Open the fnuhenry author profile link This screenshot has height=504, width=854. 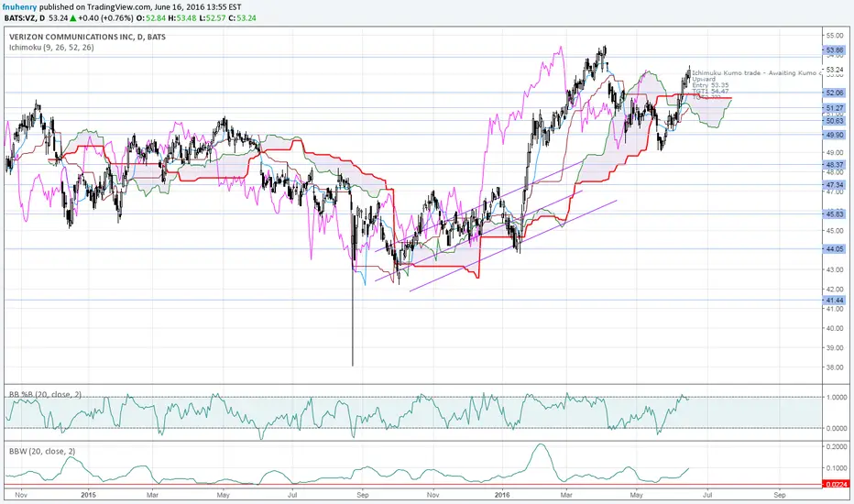19,7
